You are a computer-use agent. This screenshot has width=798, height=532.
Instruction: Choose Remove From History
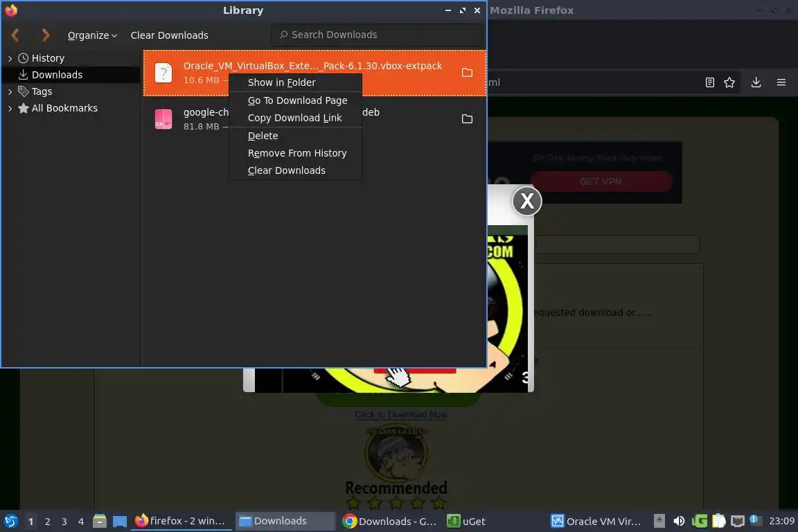pyautogui.click(x=295, y=153)
